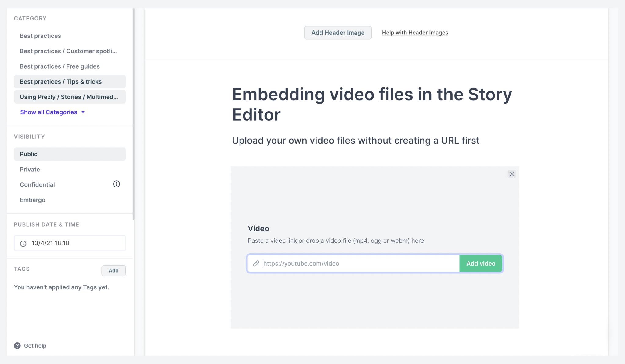Deselect Using Prezly / Stories / Multimedia category
This screenshot has height=364, width=625.
[70, 97]
